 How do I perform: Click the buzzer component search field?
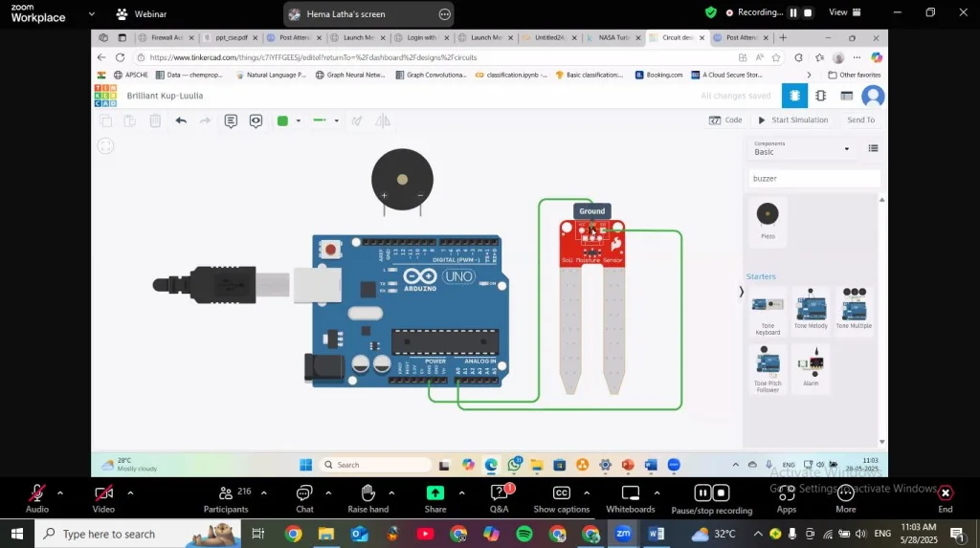coord(813,178)
